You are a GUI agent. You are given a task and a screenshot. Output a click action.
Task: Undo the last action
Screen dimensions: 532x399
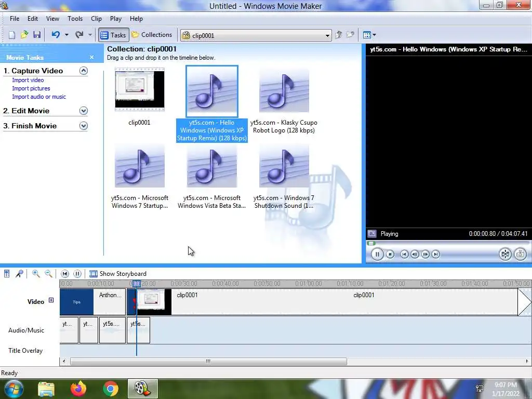pyautogui.click(x=56, y=35)
